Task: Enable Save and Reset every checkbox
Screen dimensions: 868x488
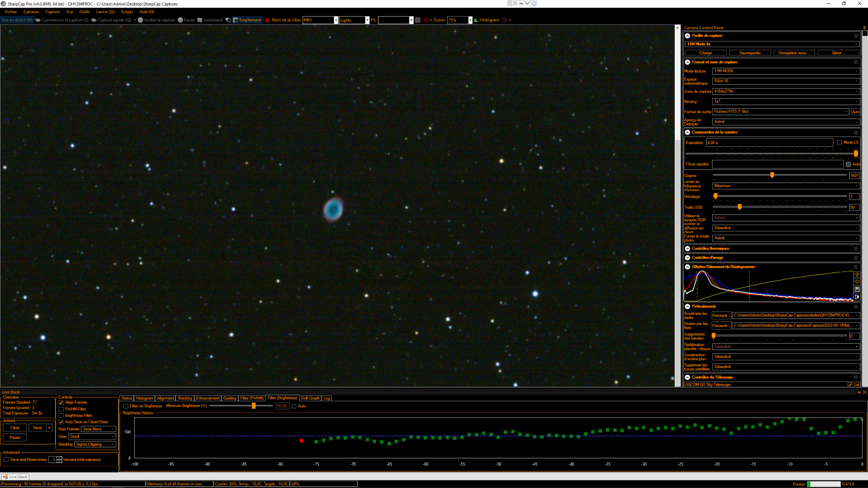Action: pos(6,460)
